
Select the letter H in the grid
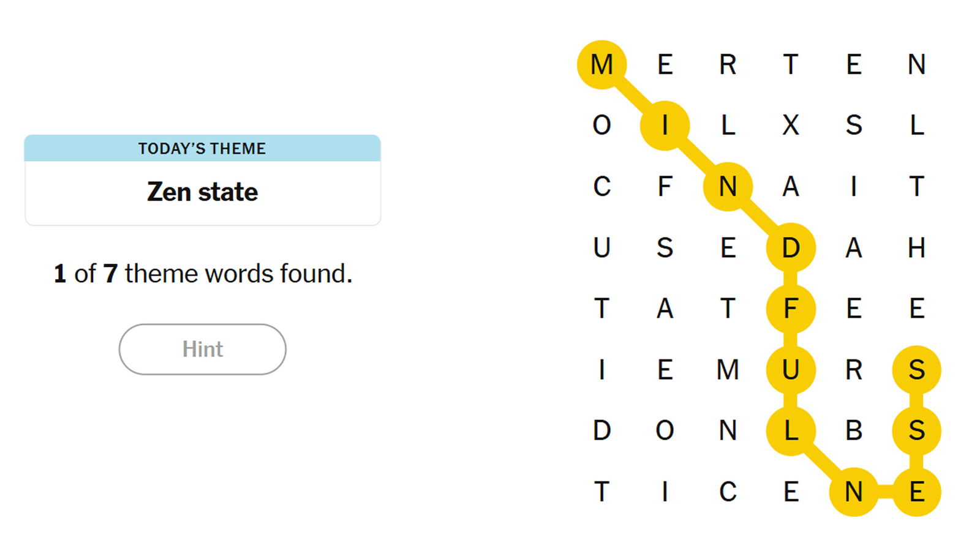click(x=916, y=248)
